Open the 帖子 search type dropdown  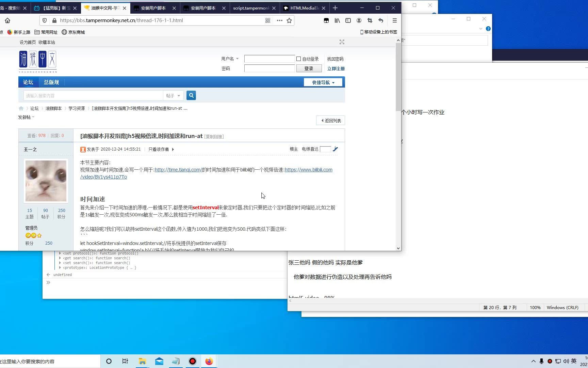[173, 96]
